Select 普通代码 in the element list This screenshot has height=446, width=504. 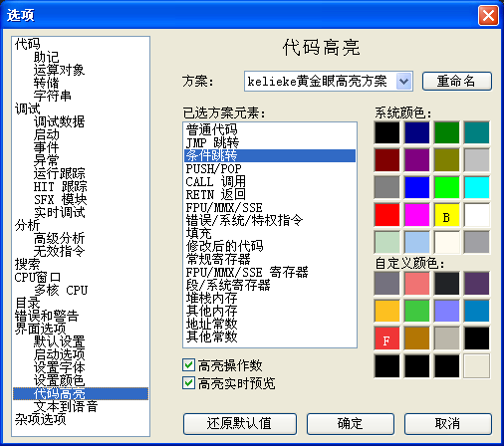(x=270, y=129)
